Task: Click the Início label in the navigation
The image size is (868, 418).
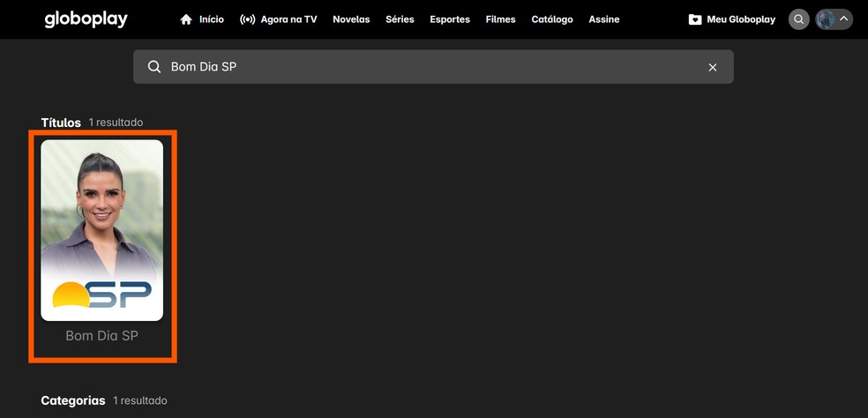Action: 212,19
